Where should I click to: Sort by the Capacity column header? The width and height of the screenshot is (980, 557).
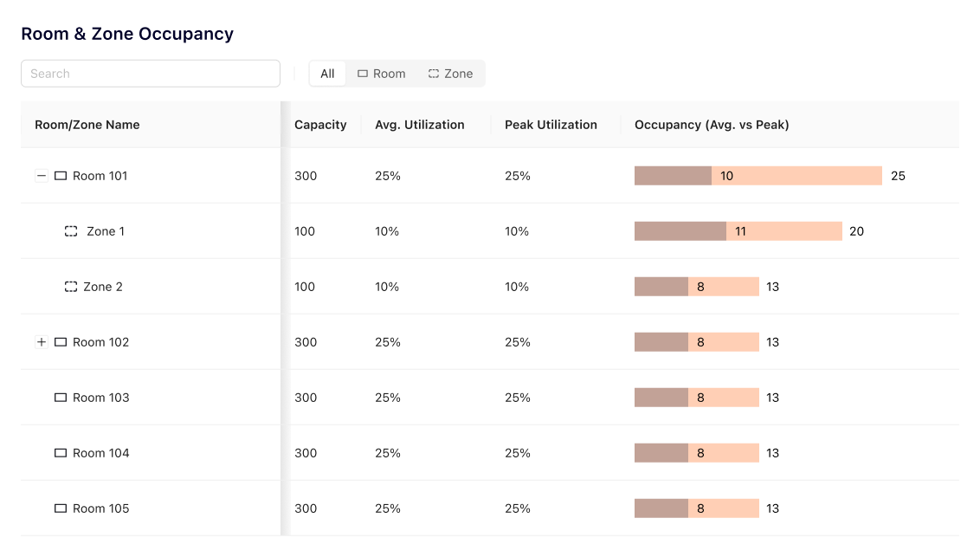[x=320, y=125]
